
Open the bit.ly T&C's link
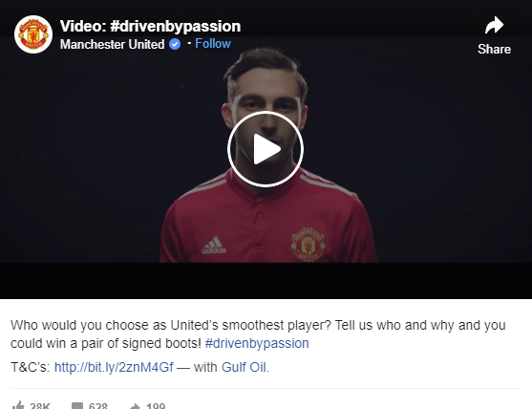[x=114, y=367]
